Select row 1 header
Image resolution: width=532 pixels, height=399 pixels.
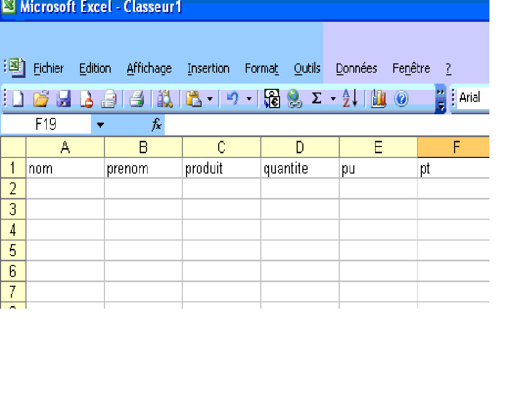pyautogui.click(x=13, y=168)
